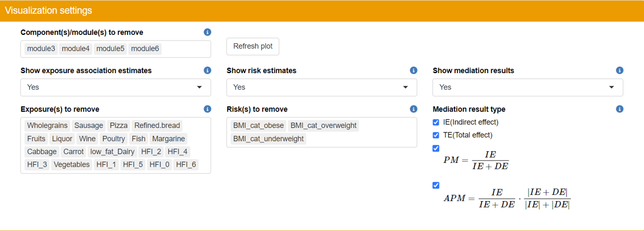Toggle the APM formula checkbox
Image resolution: width=644 pixels, height=231 pixels.
click(436, 186)
